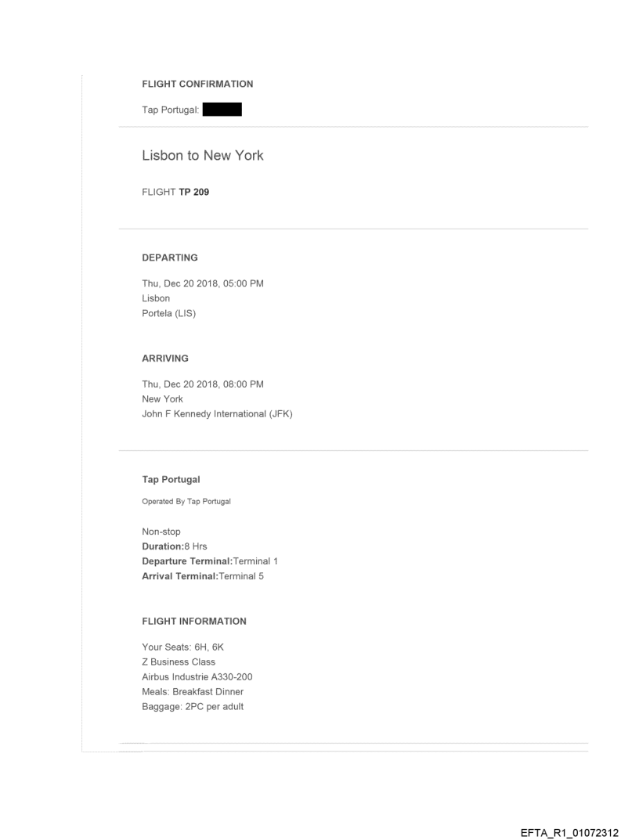The height and width of the screenshot is (840, 639).
Task: Click the Duration 8 Hrs line
Action: (x=169, y=546)
